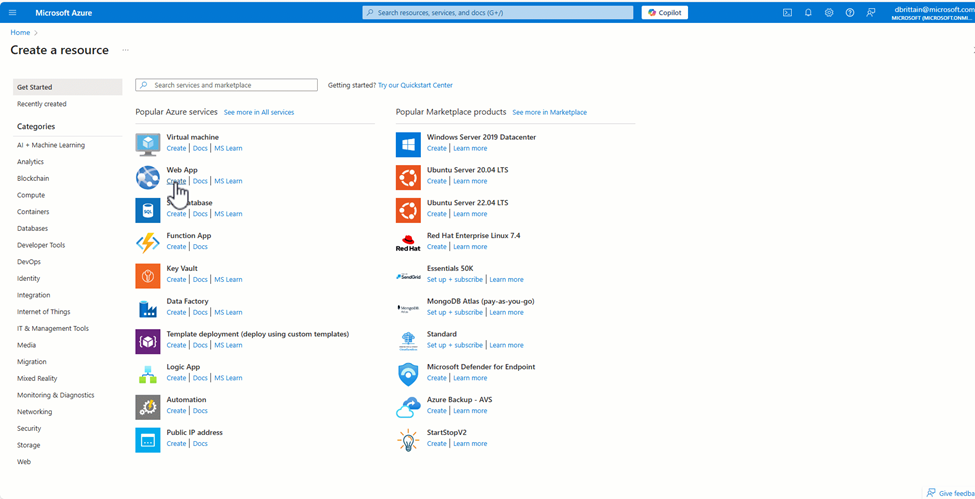Open the Internet of Things category
975x499 pixels.
click(44, 312)
